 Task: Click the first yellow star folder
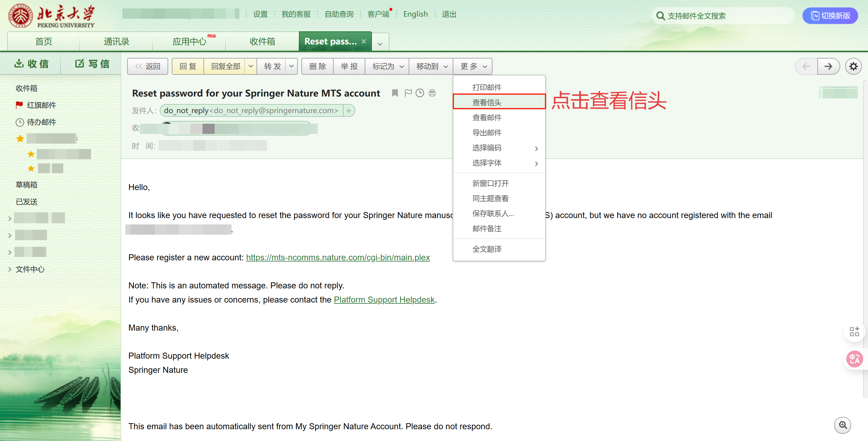tap(20, 138)
